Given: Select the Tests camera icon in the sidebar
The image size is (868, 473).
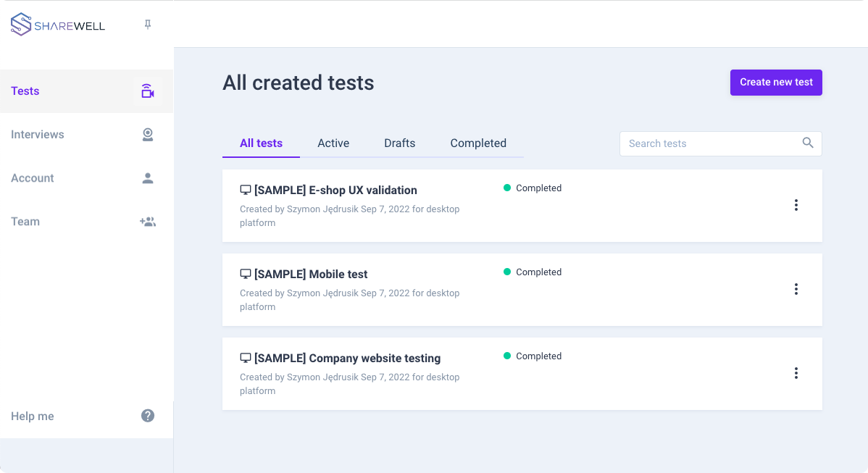Looking at the screenshot, I should 148,91.
